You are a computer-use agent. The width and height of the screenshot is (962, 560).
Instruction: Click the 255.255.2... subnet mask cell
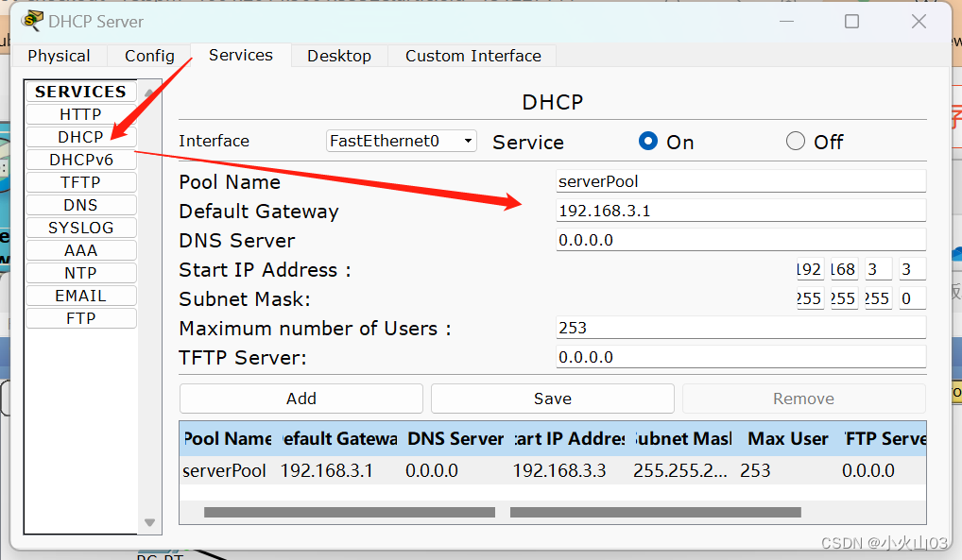point(679,471)
